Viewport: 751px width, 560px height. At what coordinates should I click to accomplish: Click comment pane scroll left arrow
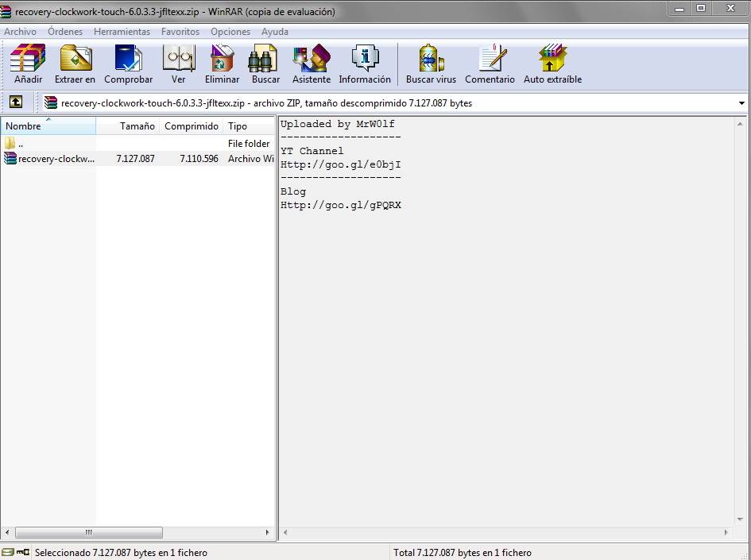285,532
